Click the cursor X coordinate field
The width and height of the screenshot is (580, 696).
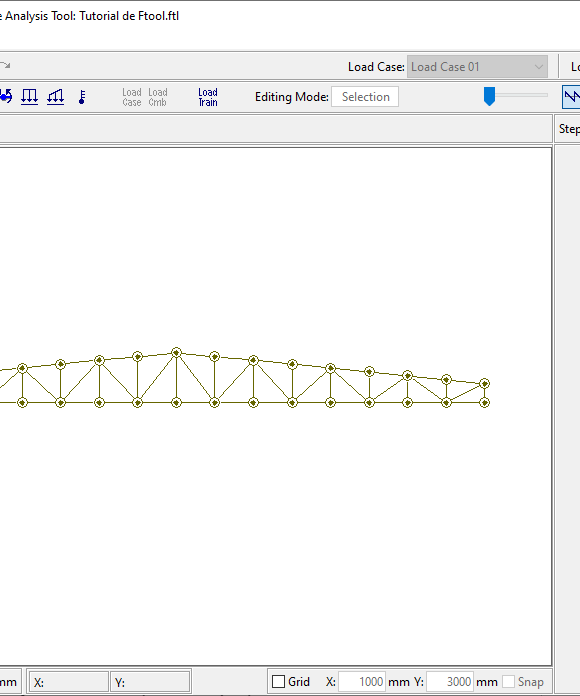[x=69, y=682]
